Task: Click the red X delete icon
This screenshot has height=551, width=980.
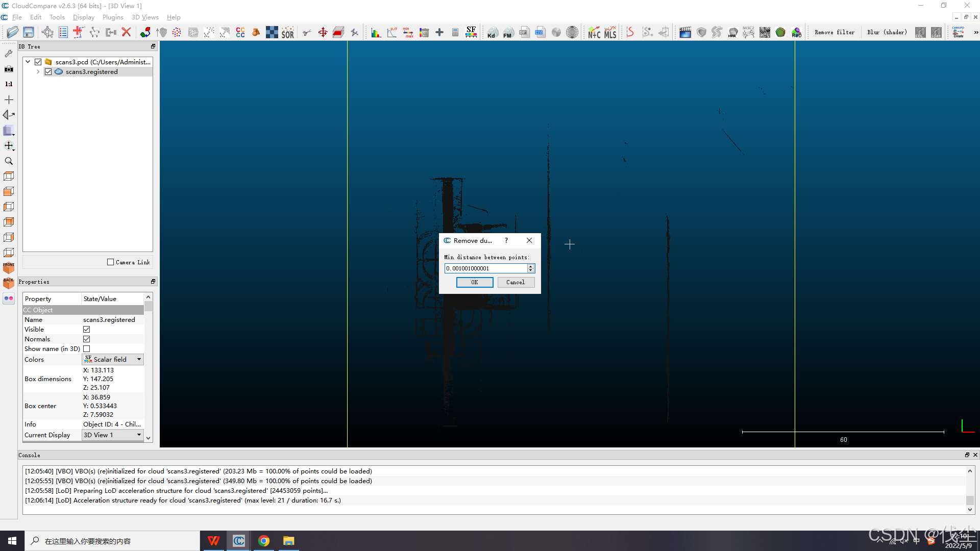Action: (x=127, y=32)
